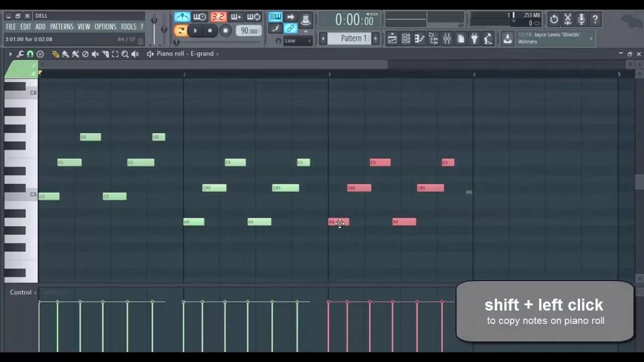Open the TOOLS menu
This screenshot has height=362, width=644.
128,27
